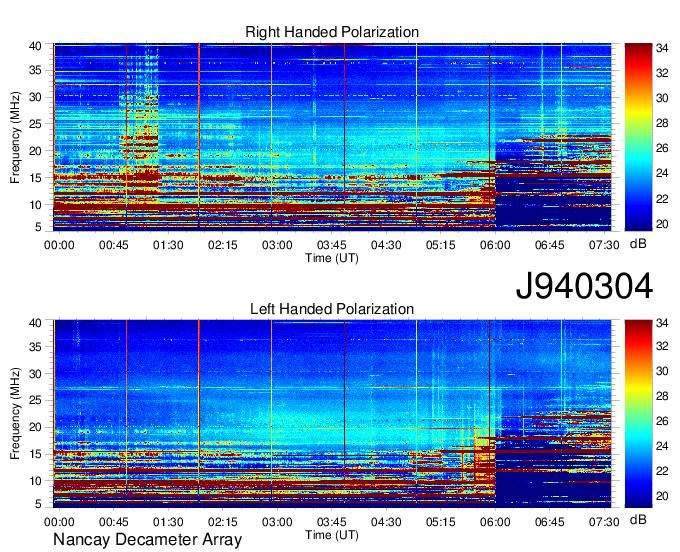Click the '5' frequency tick on the lower plot
This screenshot has width=680, height=552.
coord(38,504)
